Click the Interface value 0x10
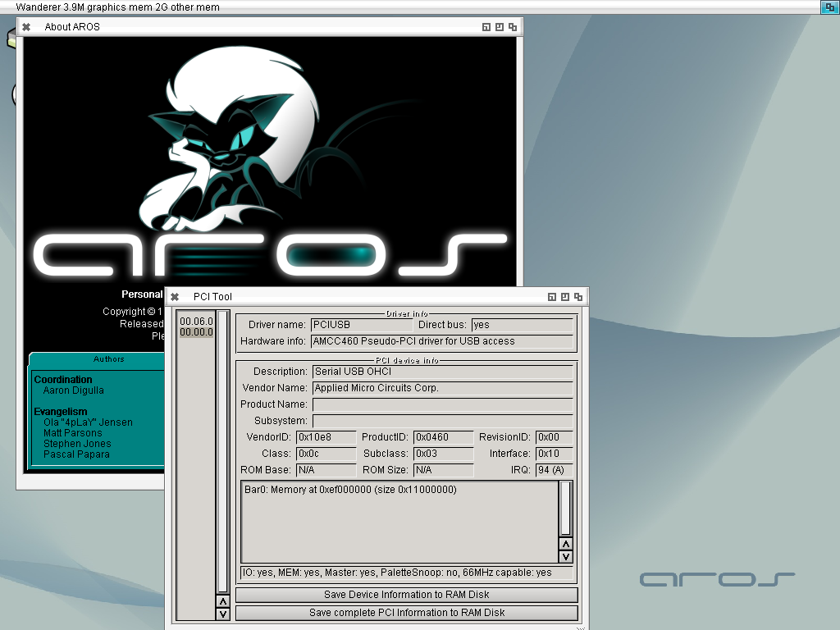The height and width of the screenshot is (630, 840). coord(555,454)
